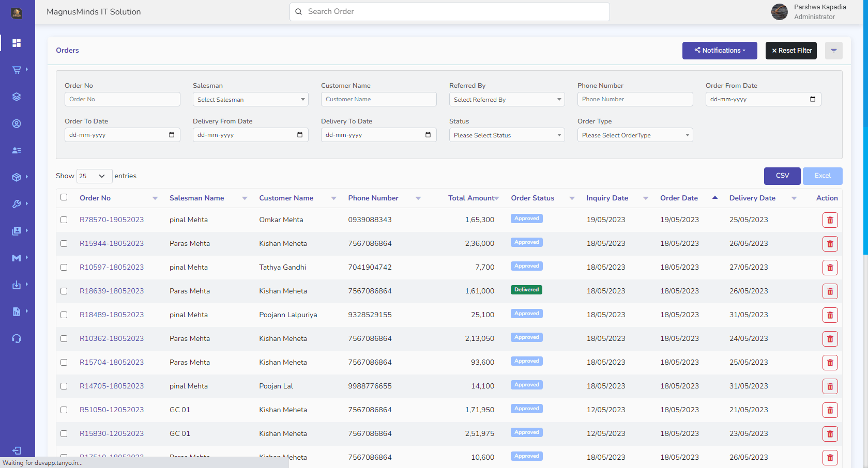Image resolution: width=868 pixels, height=468 pixels.
Task: Click into the Search Order field
Action: 449,11
